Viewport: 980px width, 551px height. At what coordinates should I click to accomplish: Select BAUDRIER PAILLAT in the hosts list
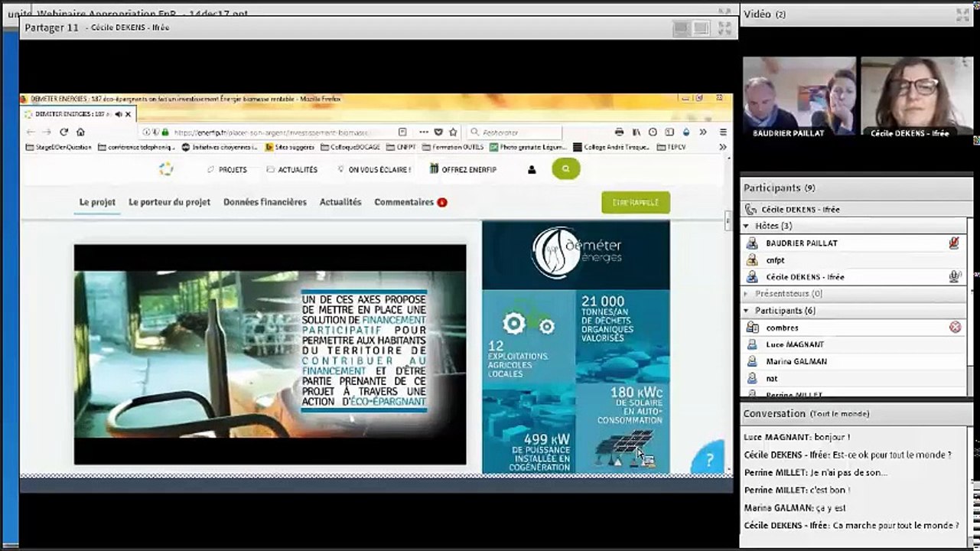pyautogui.click(x=851, y=243)
